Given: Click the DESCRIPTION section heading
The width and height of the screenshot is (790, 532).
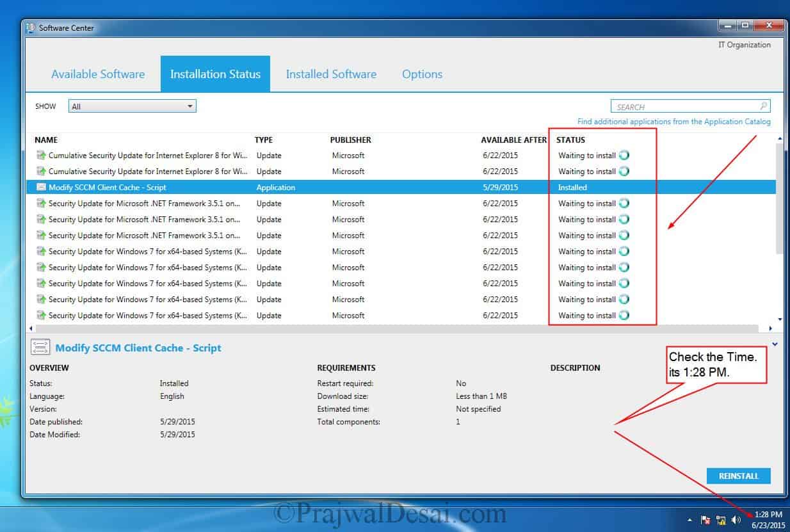Looking at the screenshot, I should [576, 368].
